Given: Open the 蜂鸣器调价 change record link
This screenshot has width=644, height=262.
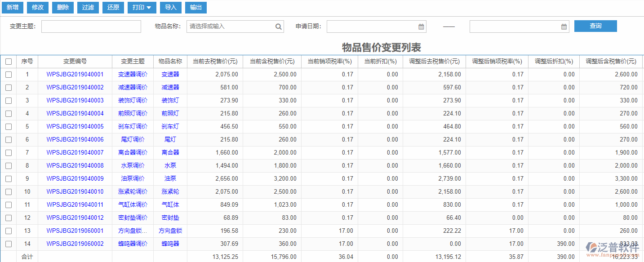Looking at the screenshot, I should (x=133, y=244).
